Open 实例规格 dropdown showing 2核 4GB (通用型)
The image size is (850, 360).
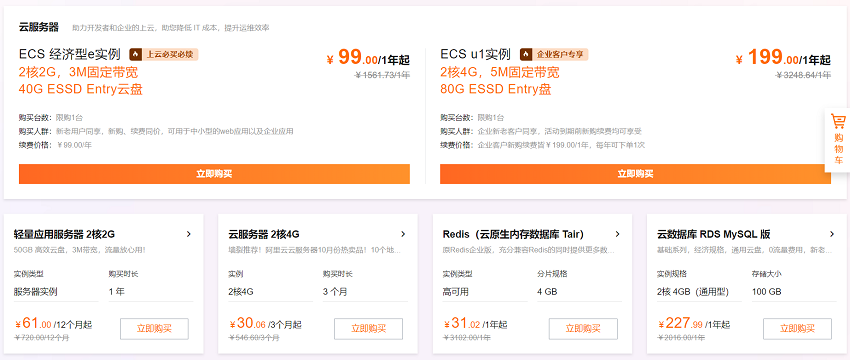pos(699,292)
